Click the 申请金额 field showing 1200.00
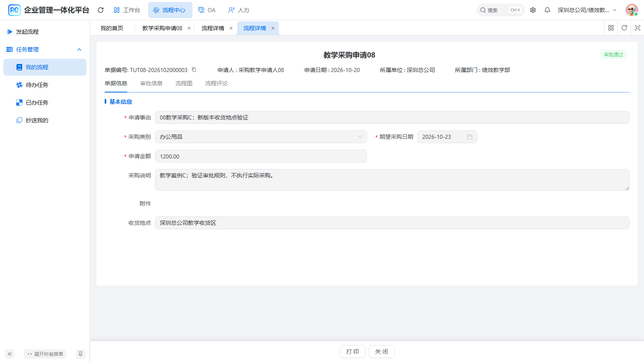This screenshot has width=644, height=362. [261, 156]
